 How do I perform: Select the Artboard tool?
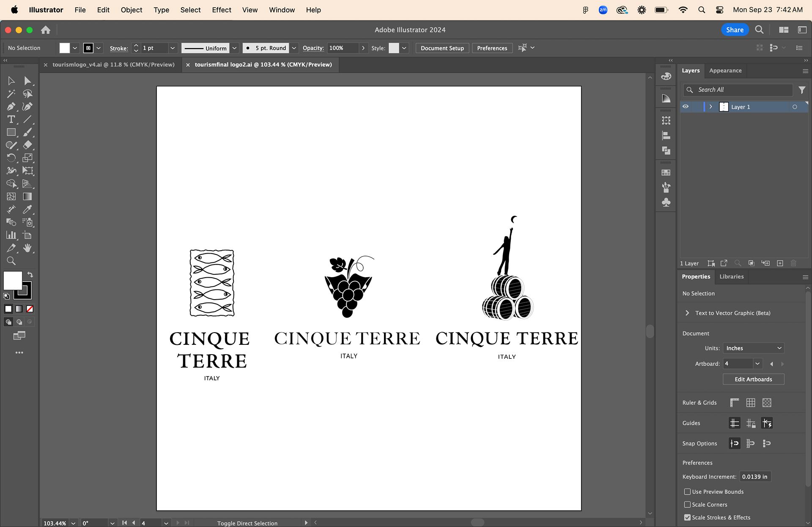click(27, 235)
